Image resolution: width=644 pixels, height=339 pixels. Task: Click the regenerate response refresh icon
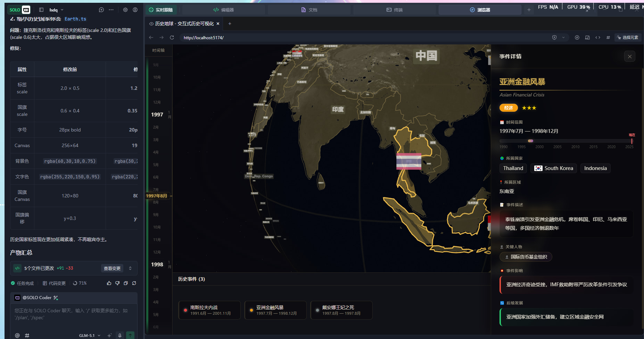tap(134, 283)
